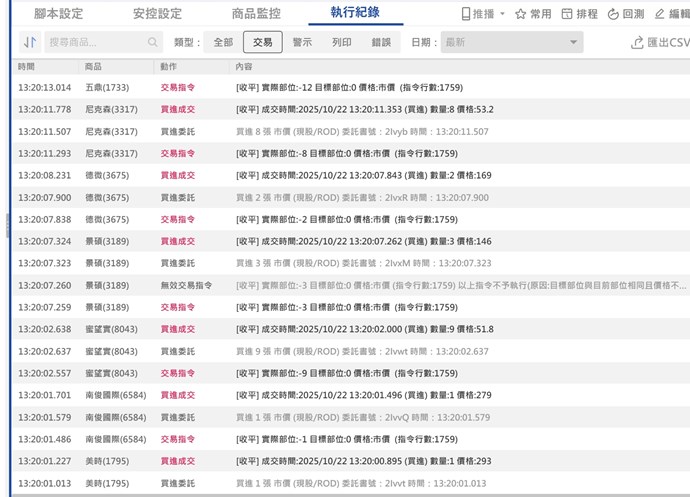Open the 安控設定 tab
The height and width of the screenshot is (497, 690).
pos(157,14)
